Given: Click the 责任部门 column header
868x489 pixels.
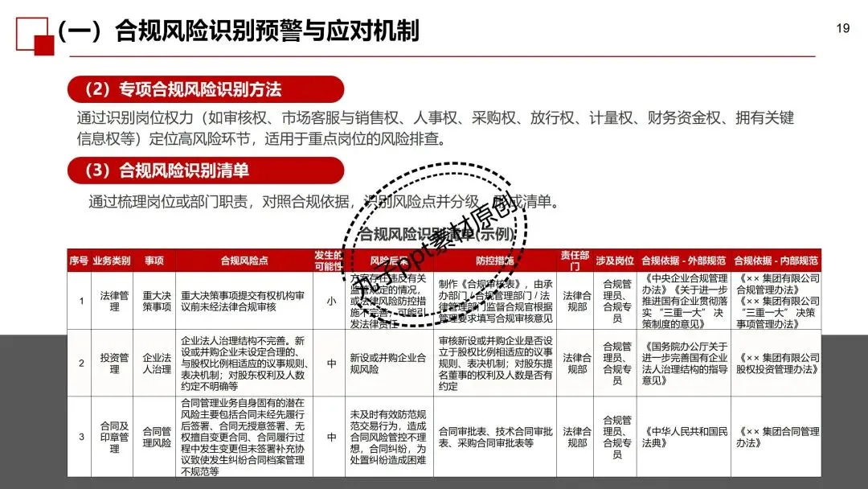Looking at the screenshot, I should coord(575,261).
